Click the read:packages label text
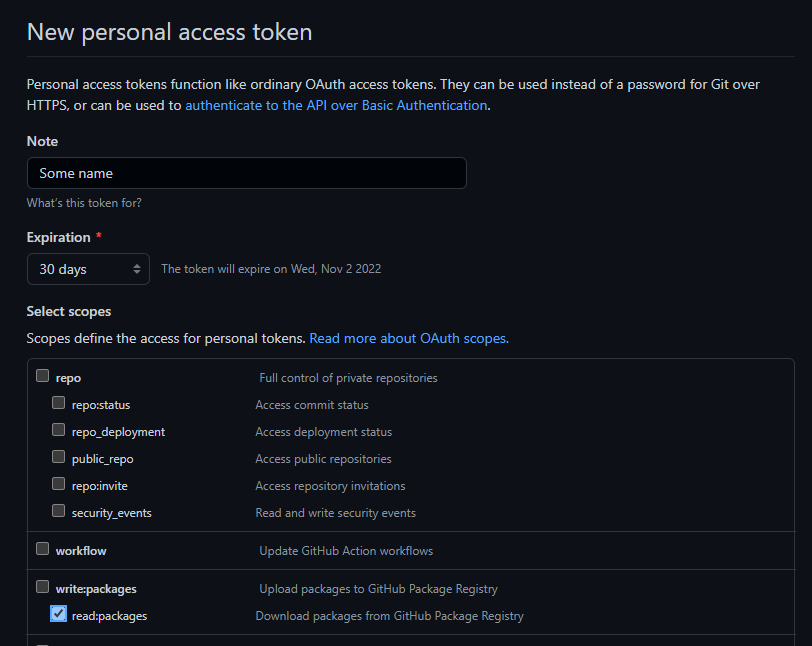This screenshot has height=646, width=812. tap(109, 616)
